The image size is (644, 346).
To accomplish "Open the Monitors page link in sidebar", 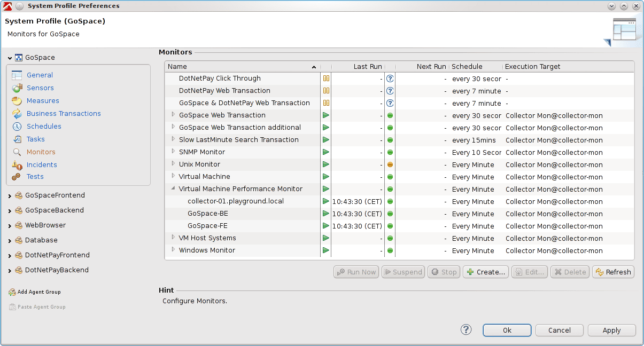I will pos(41,152).
